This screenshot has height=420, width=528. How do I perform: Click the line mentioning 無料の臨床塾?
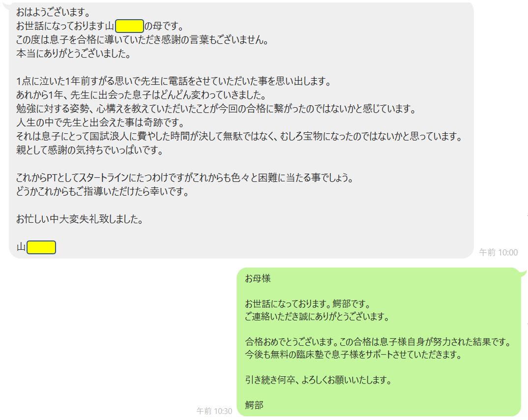coord(353,354)
